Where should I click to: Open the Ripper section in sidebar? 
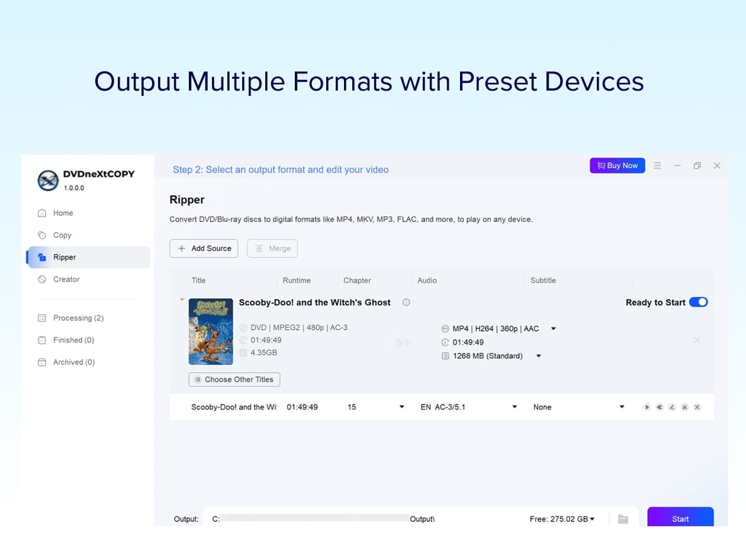[x=65, y=258]
